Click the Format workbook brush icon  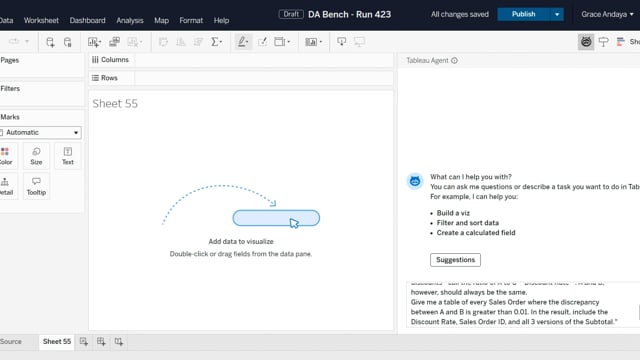(x=262, y=42)
